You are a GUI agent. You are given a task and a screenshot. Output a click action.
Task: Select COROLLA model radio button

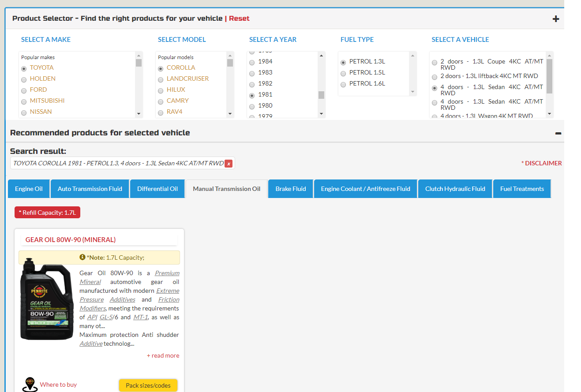(x=161, y=69)
